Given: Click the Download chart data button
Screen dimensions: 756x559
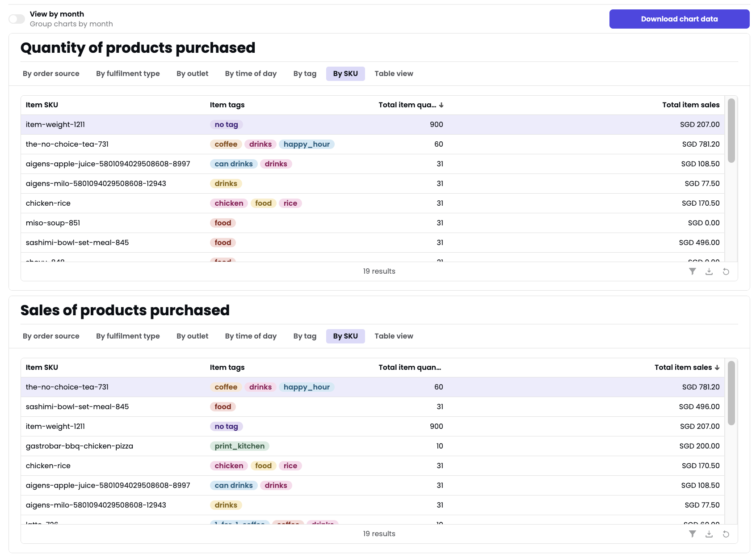Looking at the screenshot, I should click(x=679, y=19).
